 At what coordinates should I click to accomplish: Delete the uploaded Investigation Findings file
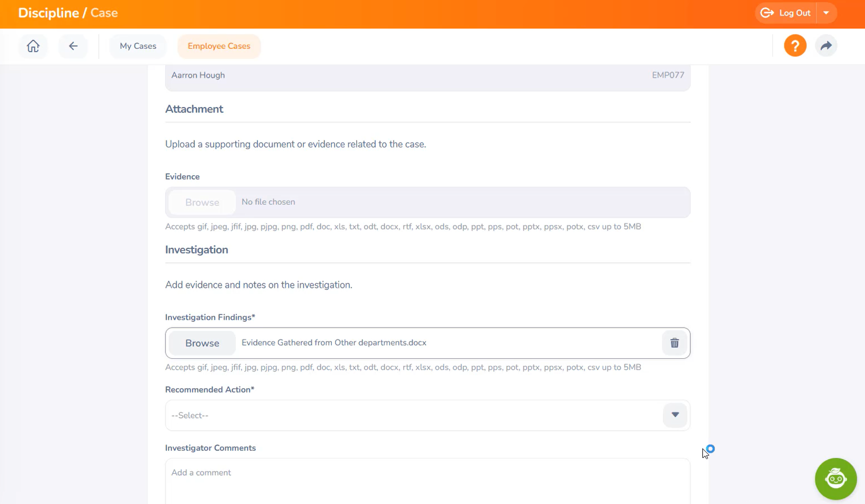[674, 343]
